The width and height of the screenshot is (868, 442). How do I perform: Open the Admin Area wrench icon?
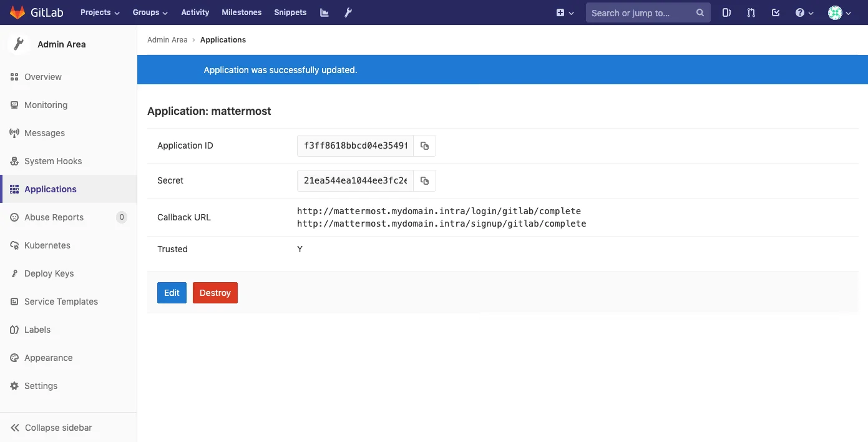(348, 12)
